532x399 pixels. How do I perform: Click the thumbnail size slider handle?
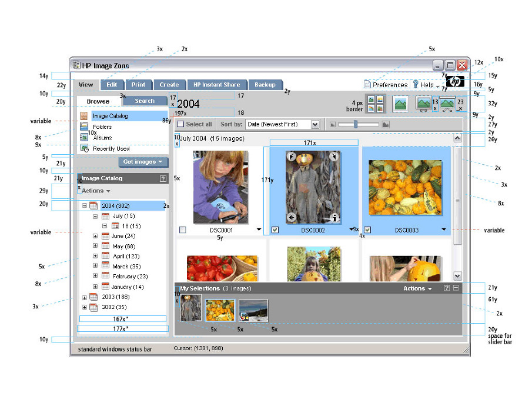(355, 124)
